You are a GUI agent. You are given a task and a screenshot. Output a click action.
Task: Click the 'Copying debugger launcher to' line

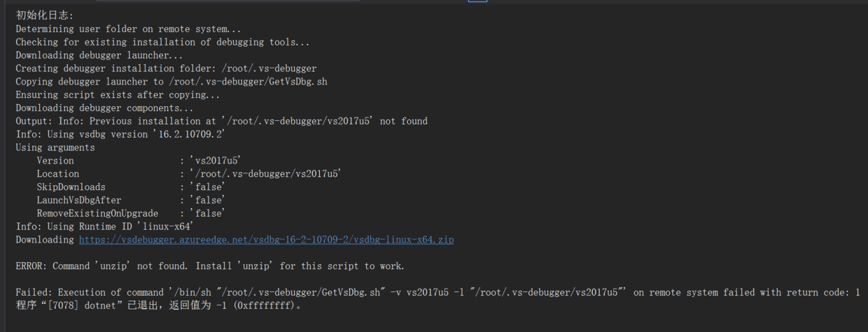tap(171, 82)
